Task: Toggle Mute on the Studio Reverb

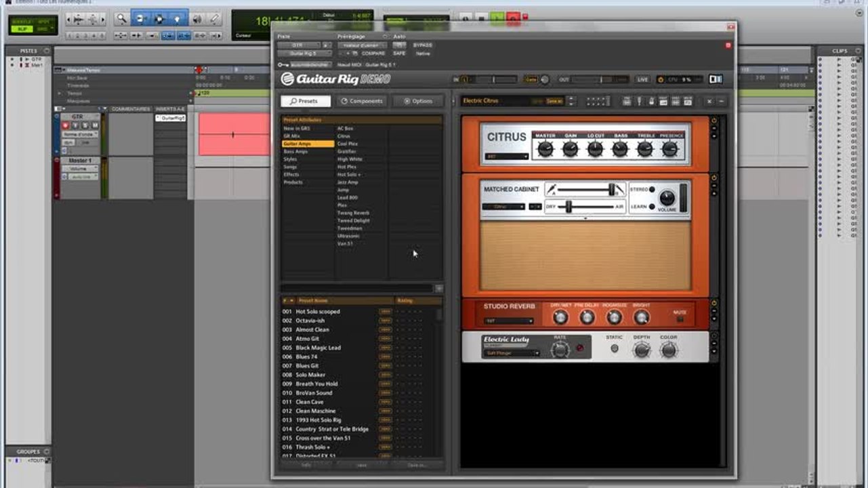Action: (x=680, y=319)
